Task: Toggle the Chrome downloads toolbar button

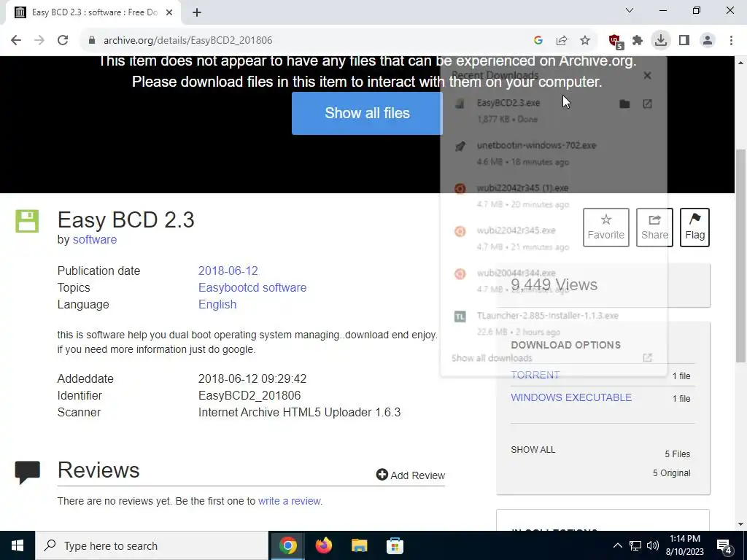Action: pyautogui.click(x=661, y=40)
